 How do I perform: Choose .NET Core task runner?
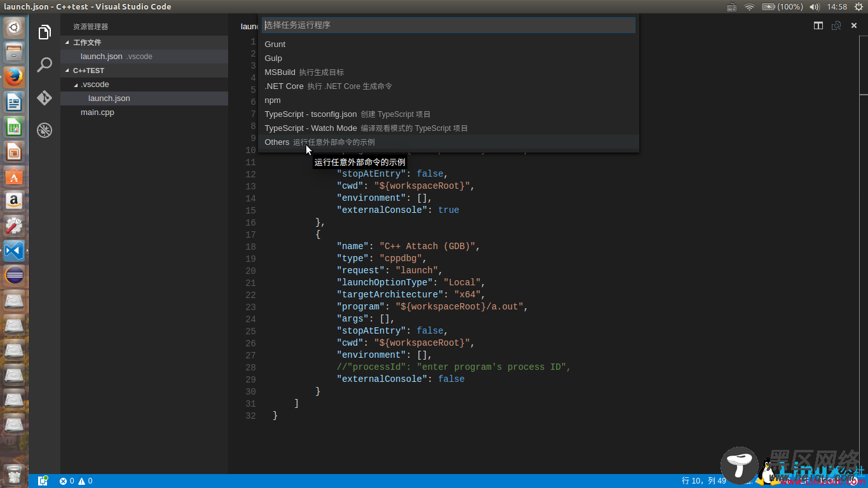point(449,86)
